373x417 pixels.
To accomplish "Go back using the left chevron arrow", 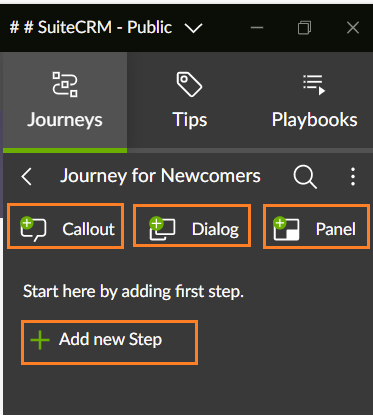I will click(26, 176).
